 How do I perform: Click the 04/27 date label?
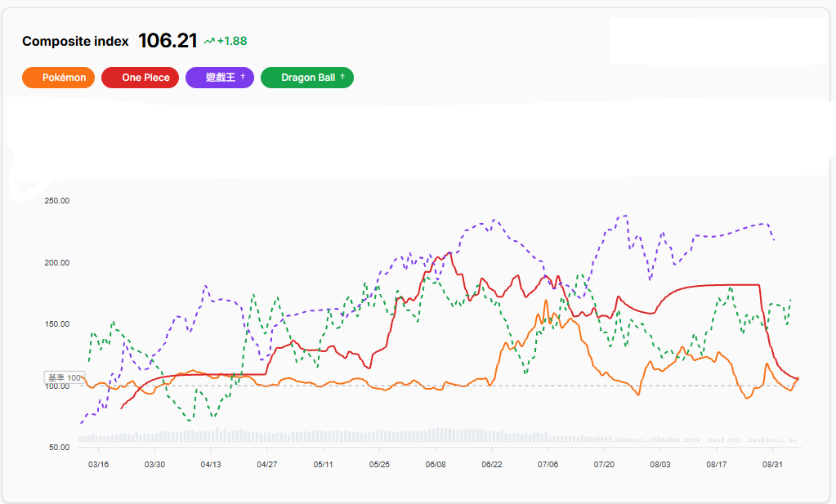267,465
